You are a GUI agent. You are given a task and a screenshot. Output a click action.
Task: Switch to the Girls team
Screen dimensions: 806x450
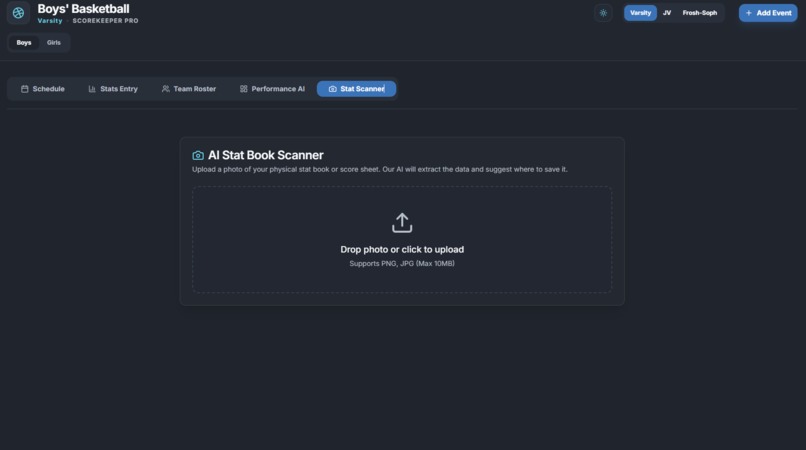pos(53,43)
